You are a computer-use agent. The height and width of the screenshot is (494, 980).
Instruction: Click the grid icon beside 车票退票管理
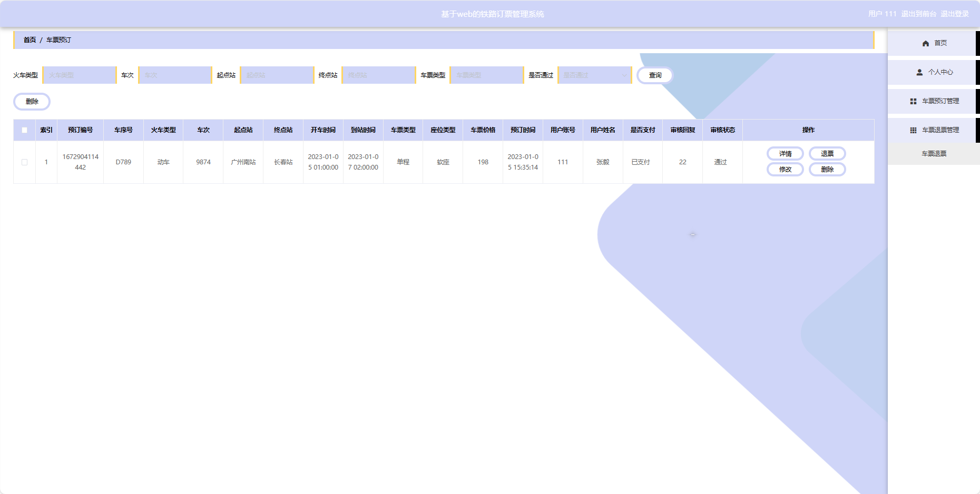pyautogui.click(x=913, y=130)
